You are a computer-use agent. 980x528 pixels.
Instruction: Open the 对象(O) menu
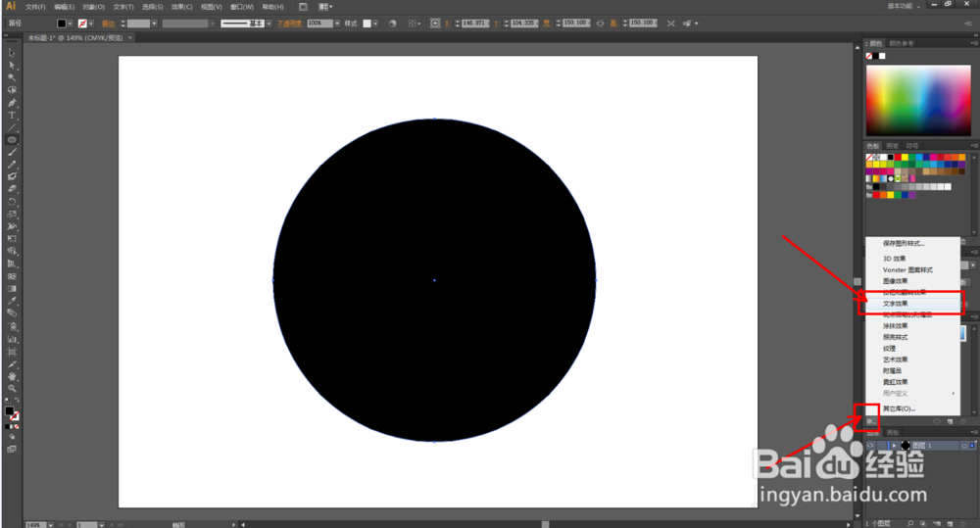(x=94, y=7)
